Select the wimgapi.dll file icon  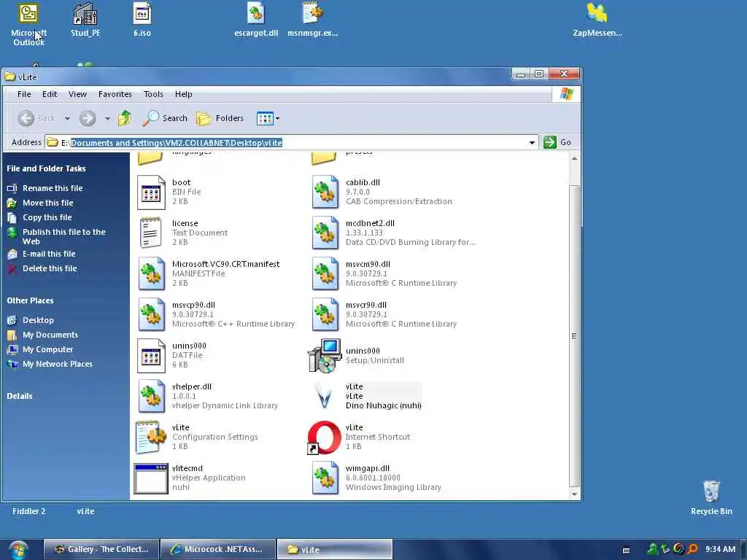tap(325, 478)
